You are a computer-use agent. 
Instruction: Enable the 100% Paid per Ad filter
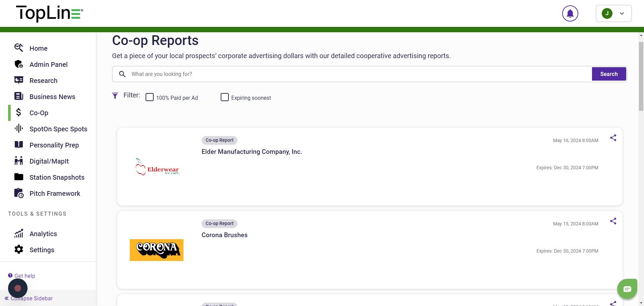150,97
